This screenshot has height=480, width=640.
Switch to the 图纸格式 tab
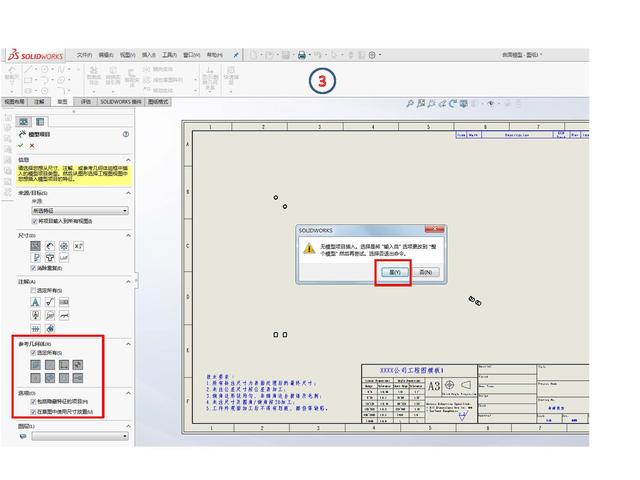click(x=158, y=102)
